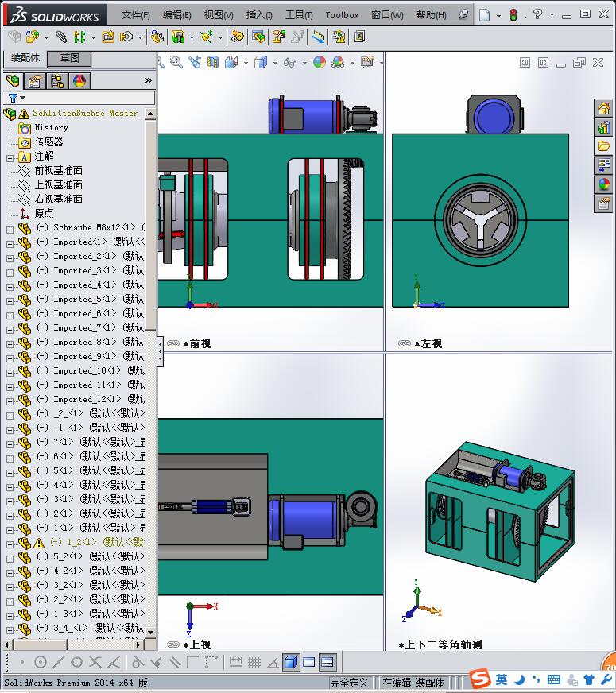Click the Interference Detection icon
Image resolution: width=616 pixels, height=693 pixels.
pos(318,37)
